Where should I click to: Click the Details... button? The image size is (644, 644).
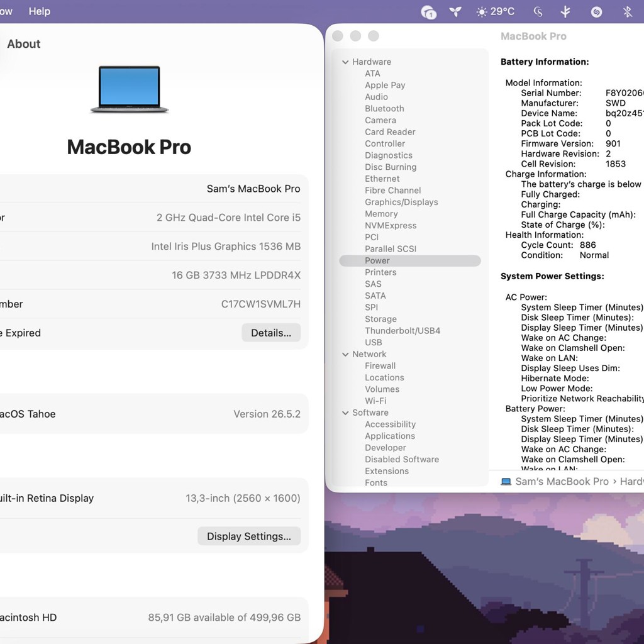pyautogui.click(x=271, y=333)
